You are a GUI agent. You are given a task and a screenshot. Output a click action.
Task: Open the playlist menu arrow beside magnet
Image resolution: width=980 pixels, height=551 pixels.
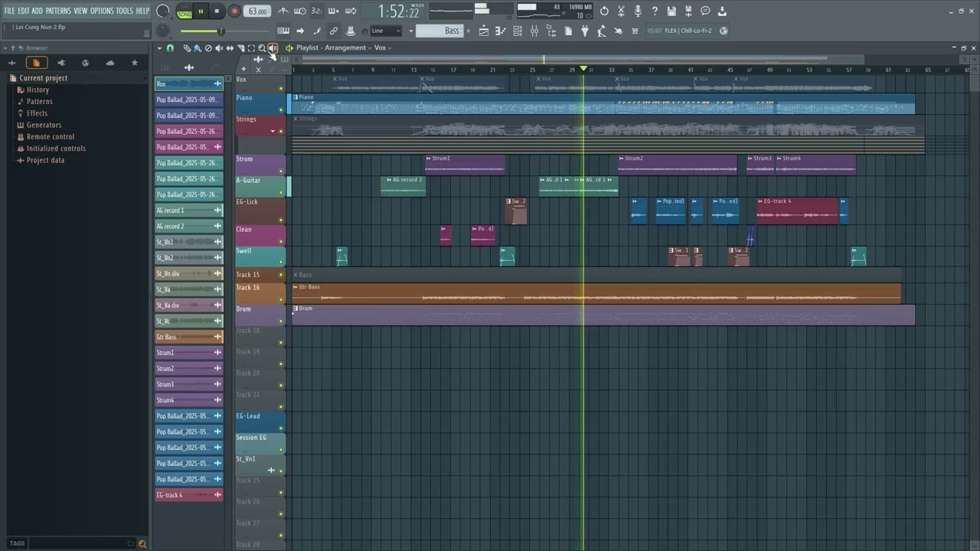[x=159, y=48]
